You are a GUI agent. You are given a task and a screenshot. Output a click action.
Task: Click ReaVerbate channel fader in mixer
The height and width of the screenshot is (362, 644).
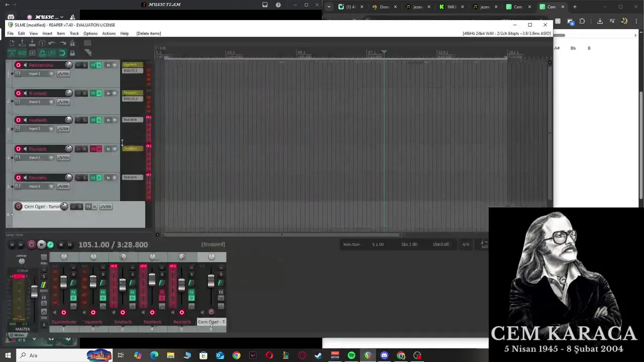pos(63,282)
